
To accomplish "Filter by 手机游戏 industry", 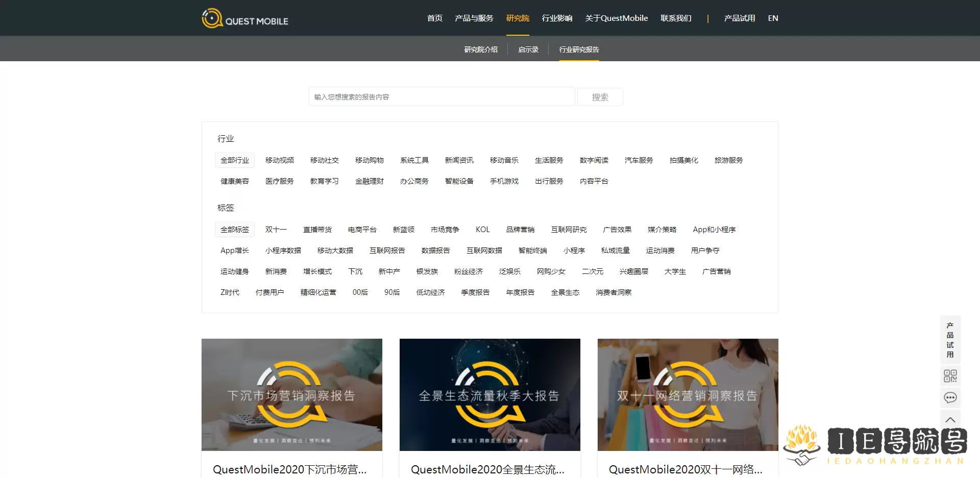I will 504,181.
